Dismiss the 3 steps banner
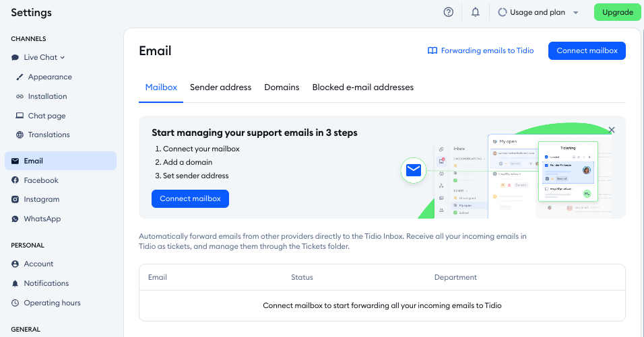This screenshot has height=337, width=644. [x=612, y=130]
